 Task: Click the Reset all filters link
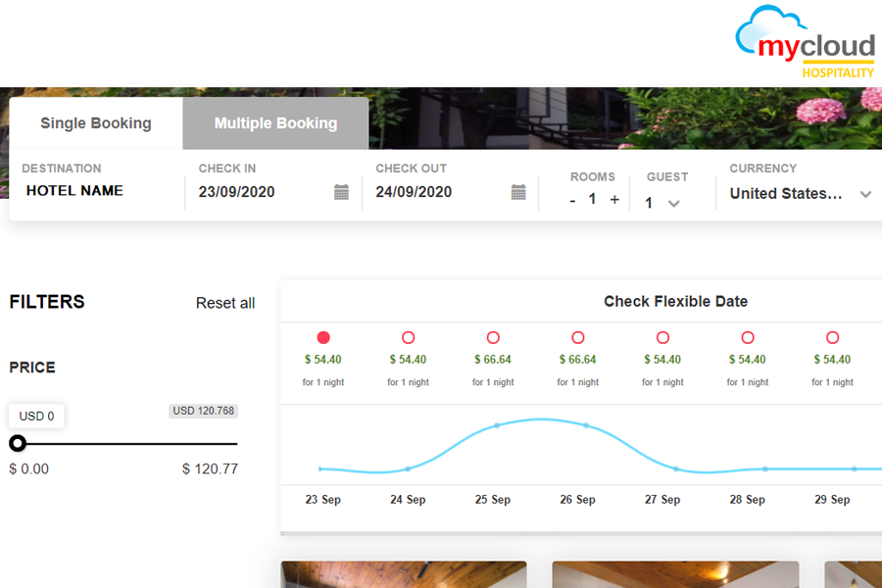pos(225,303)
